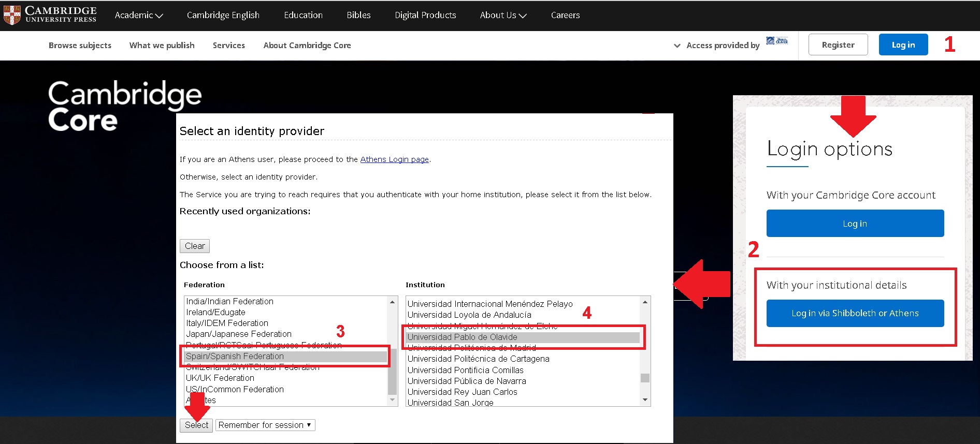
Task: Open Bibles navigation item
Action: pos(358,16)
